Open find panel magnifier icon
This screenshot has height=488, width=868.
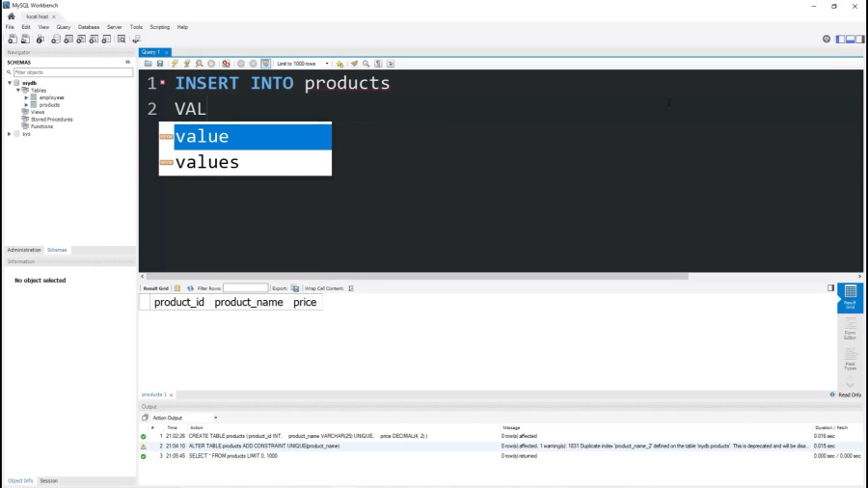coord(366,64)
